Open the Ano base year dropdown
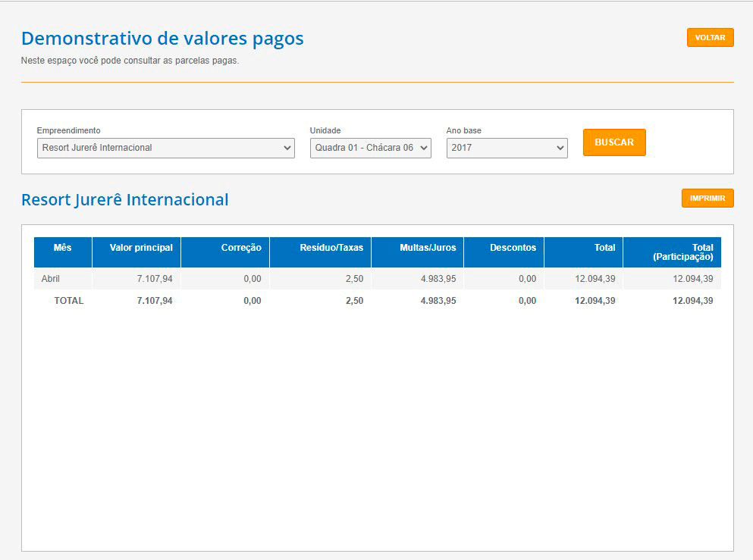 click(507, 148)
